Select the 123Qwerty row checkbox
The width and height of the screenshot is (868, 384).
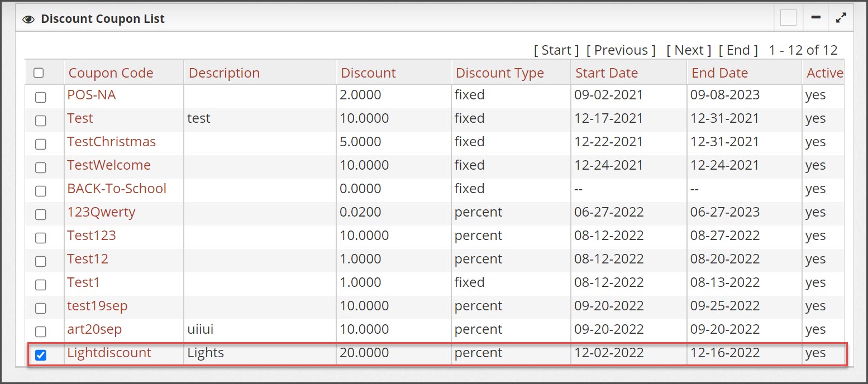pos(41,214)
